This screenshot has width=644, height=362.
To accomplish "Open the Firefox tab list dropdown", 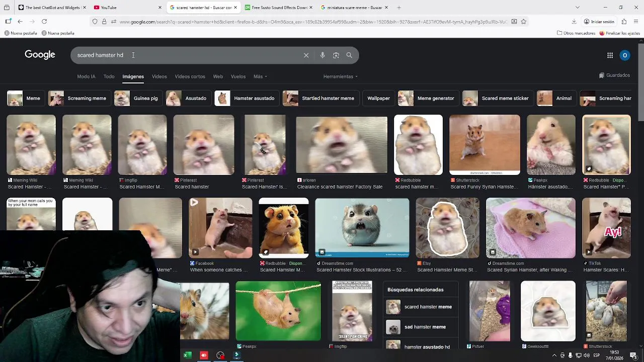I will 577,8.
